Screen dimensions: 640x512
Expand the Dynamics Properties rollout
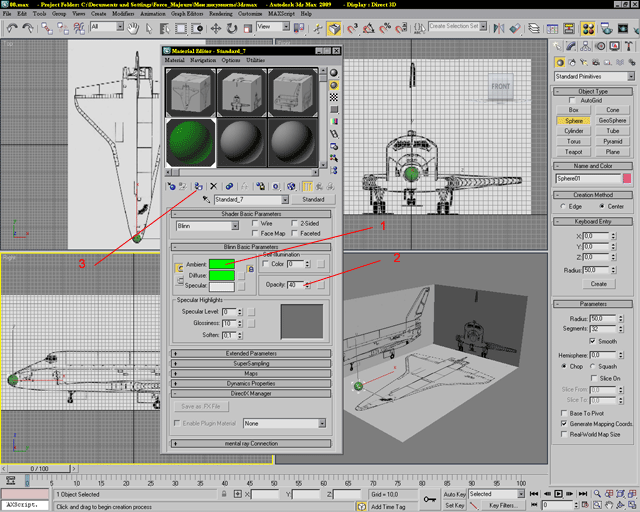pyautogui.click(x=251, y=383)
